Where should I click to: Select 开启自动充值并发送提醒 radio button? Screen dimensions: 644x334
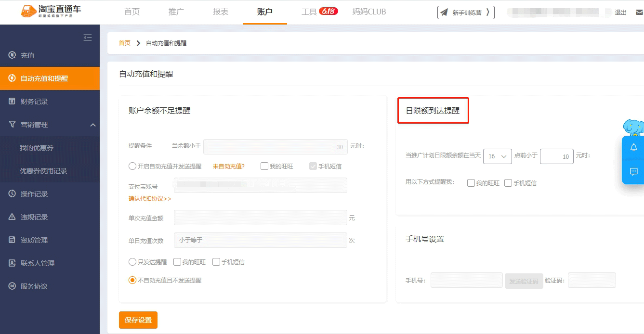(x=132, y=167)
